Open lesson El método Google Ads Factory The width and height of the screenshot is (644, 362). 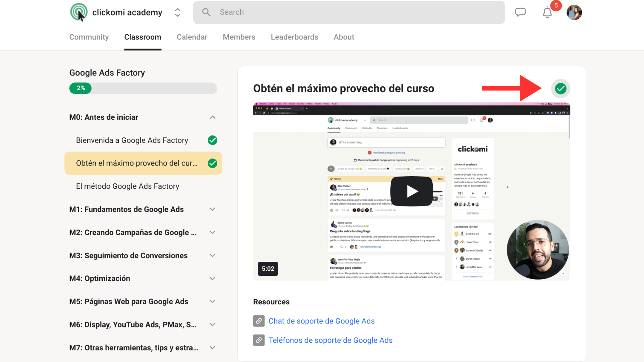coord(127,186)
